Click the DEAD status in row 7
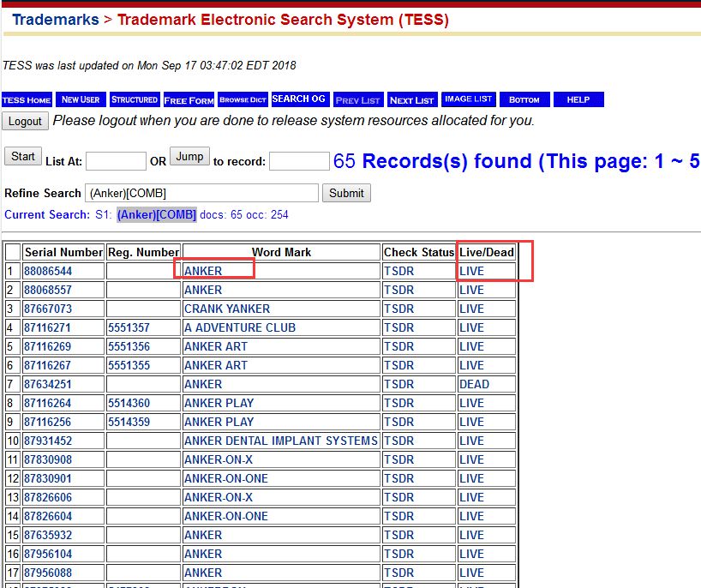The width and height of the screenshot is (701, 588). click(475, 384)
